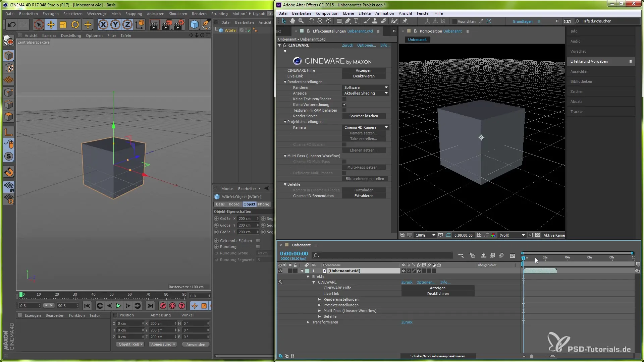The image size is (644, 362).
Task: Select the Move tool in Cinema 4D
Action: point(51,24)
